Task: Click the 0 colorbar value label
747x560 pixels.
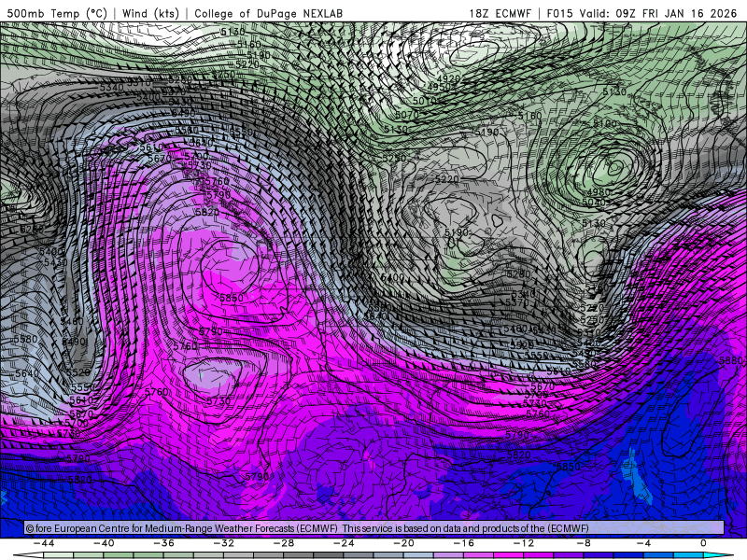Action: pyautogui.click(x=703, y=543)
